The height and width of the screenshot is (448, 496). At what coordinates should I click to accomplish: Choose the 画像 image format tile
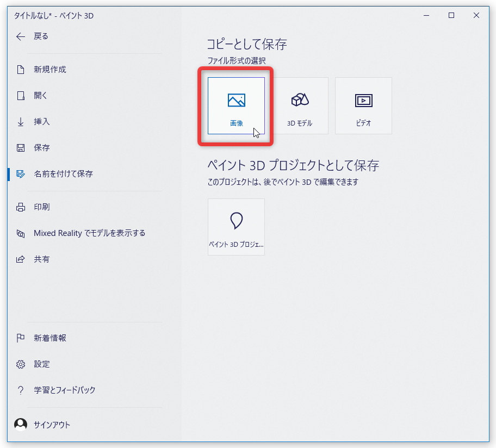coord(236,106)
